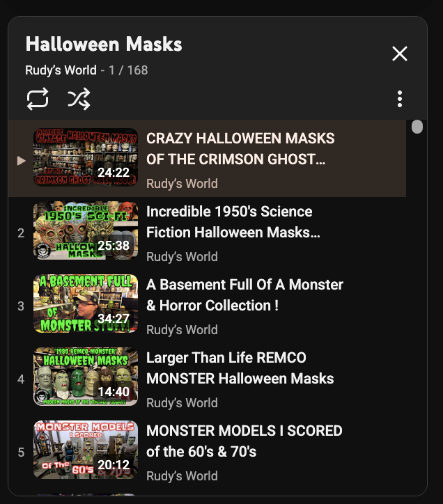Click Rudy's World under the Crimson Ghost video
The image size is (443, 504).
pos(182,184)
